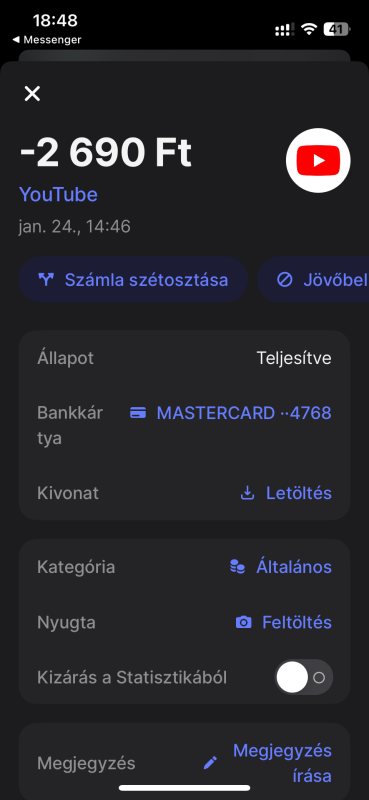Return to Messenger via status bar
Screen dimensions: 369x800
coord(46,39)
